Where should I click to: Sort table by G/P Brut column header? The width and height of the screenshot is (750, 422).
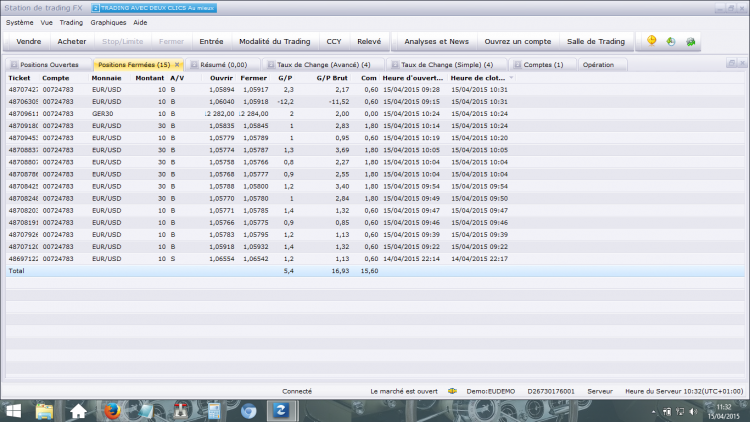(332, 78)
